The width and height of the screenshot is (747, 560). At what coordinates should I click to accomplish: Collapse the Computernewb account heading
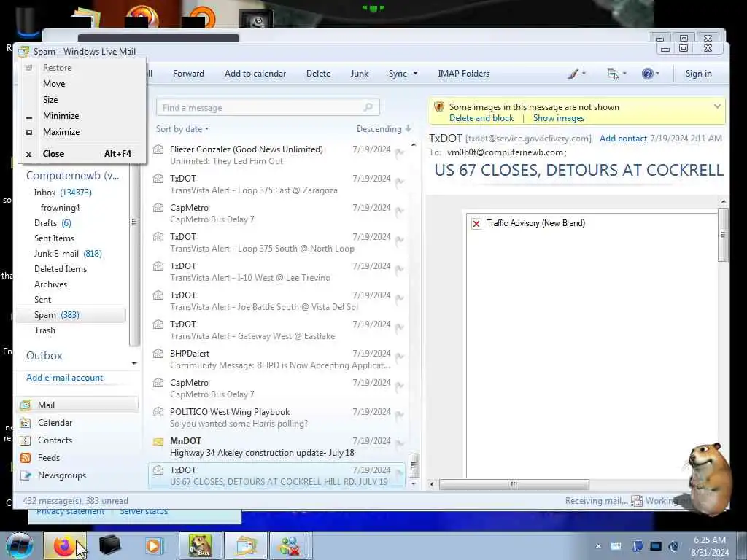[x=73, y=176]
